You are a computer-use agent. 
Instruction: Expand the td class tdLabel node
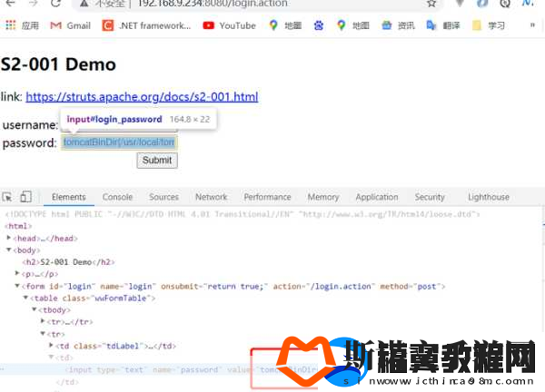click(51, 346)
